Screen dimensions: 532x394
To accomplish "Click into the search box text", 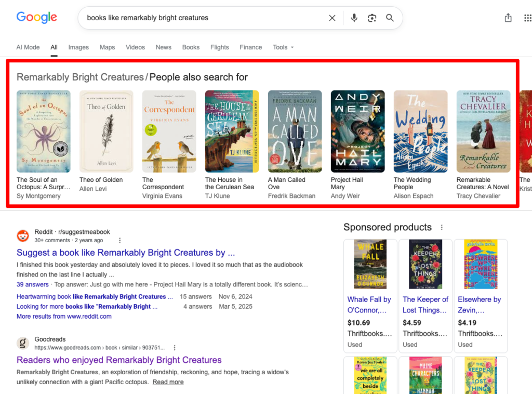I will click(x=148, y=18).
